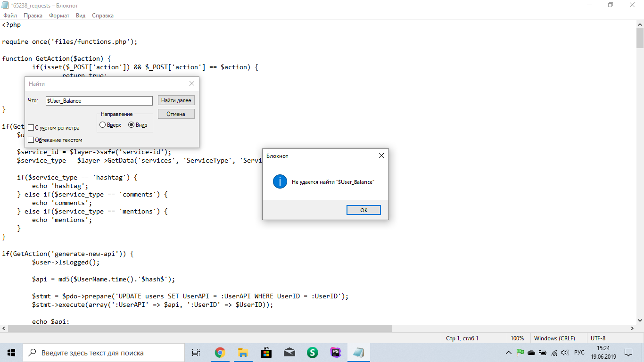Open File Explorer from the taskbar

[243, 353]
